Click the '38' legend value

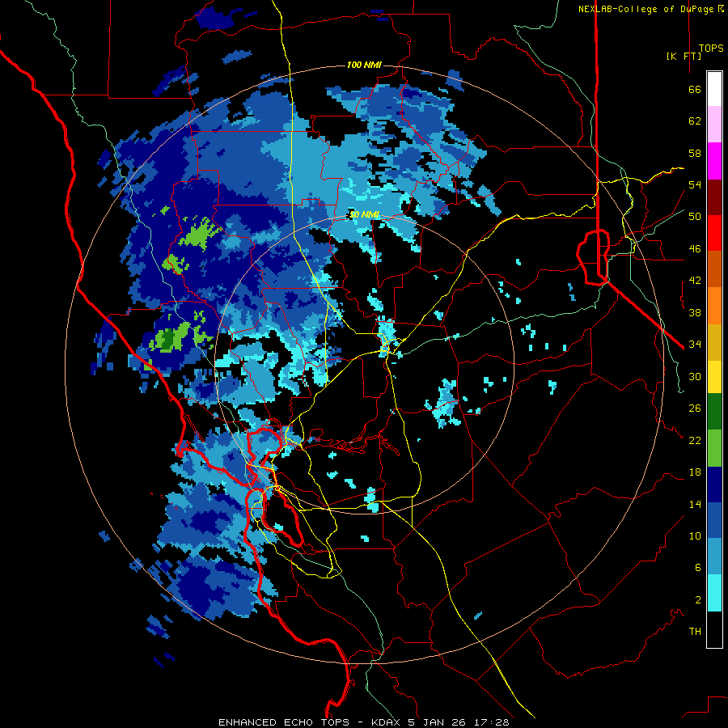pos(695,312)
